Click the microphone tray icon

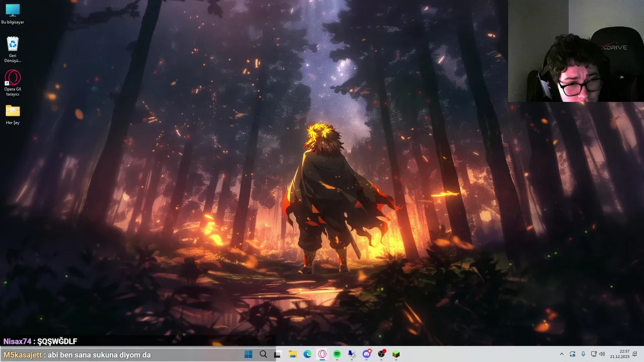583,354
